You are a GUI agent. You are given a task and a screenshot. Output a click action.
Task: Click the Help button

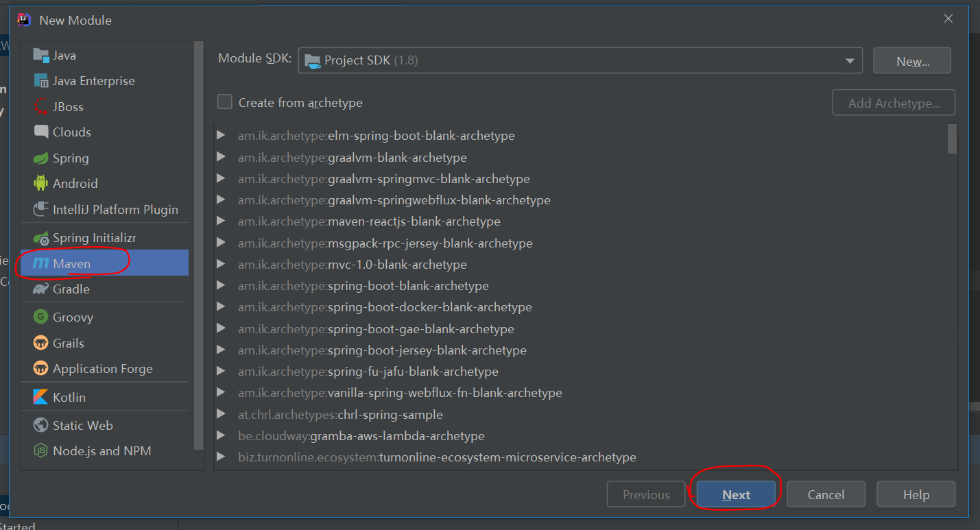coord(916,494)
